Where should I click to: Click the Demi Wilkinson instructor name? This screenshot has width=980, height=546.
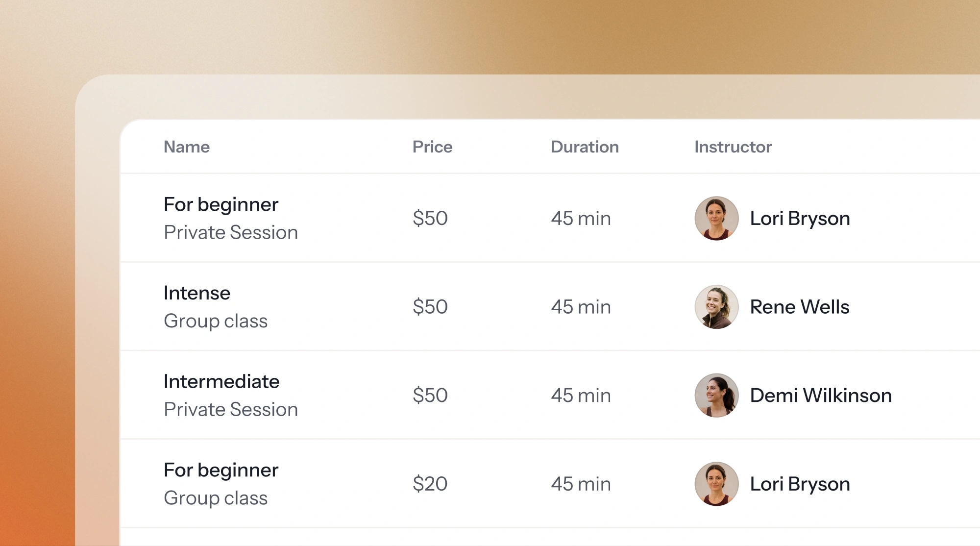(821, 395)
